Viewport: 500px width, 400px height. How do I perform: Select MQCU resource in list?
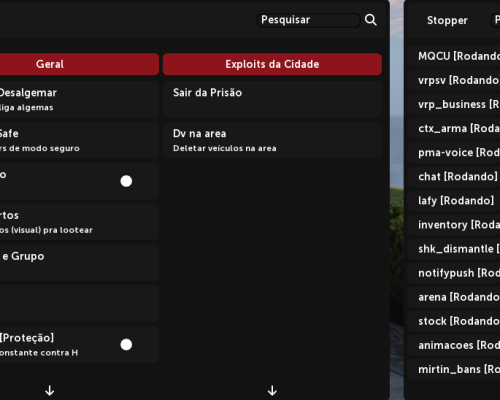click(454, 56)
